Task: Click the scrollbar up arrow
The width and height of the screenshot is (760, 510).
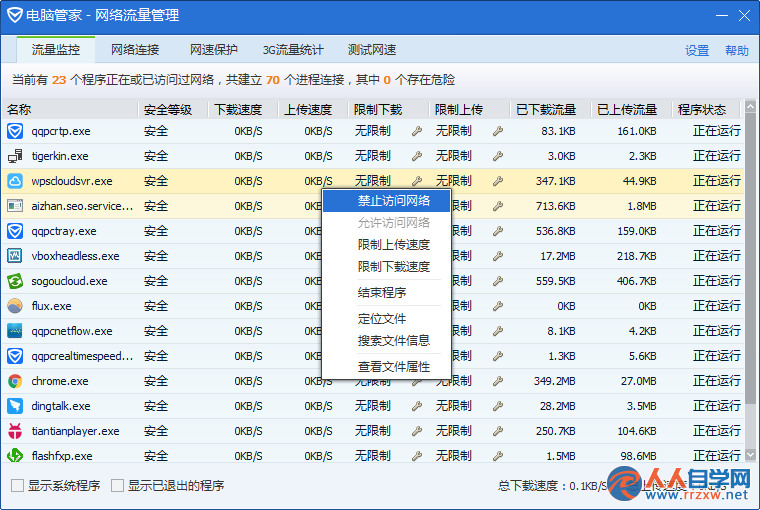Action: 750,106
